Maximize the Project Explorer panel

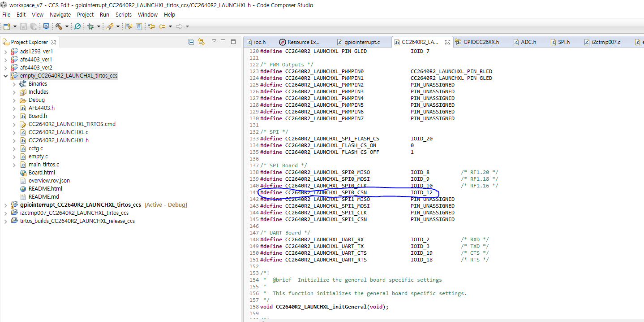pos(233,41)
